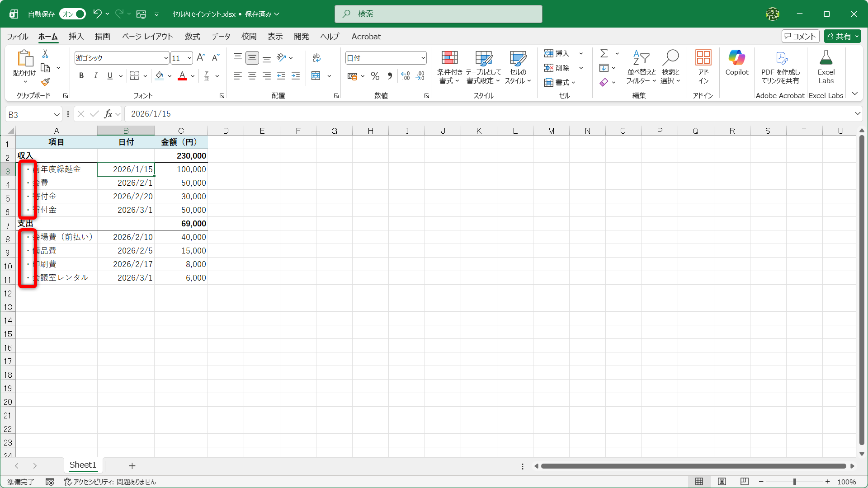The width and height of the screenshot is (868, 488).
Task: Click the 検索 search box
Action: pyautogui.click(x=439, y=14)
